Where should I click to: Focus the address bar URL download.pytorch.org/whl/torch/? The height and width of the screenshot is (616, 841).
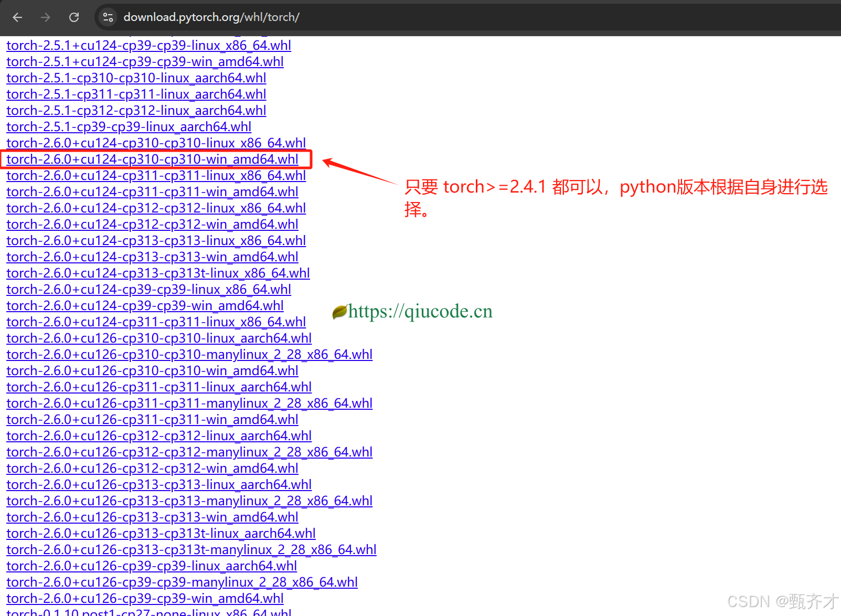[211, 17]
